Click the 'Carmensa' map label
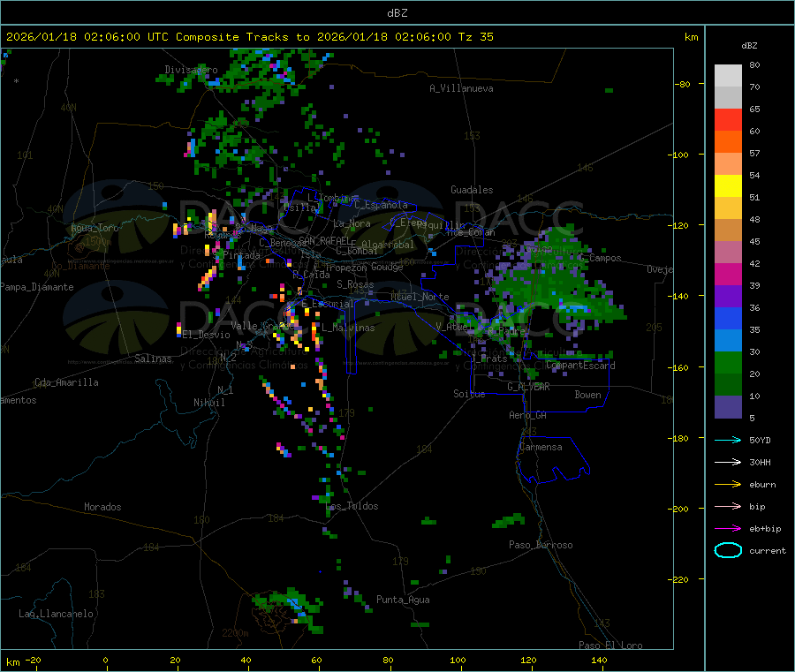The height and width of the screenshot is (672, 795). point(541,447)
